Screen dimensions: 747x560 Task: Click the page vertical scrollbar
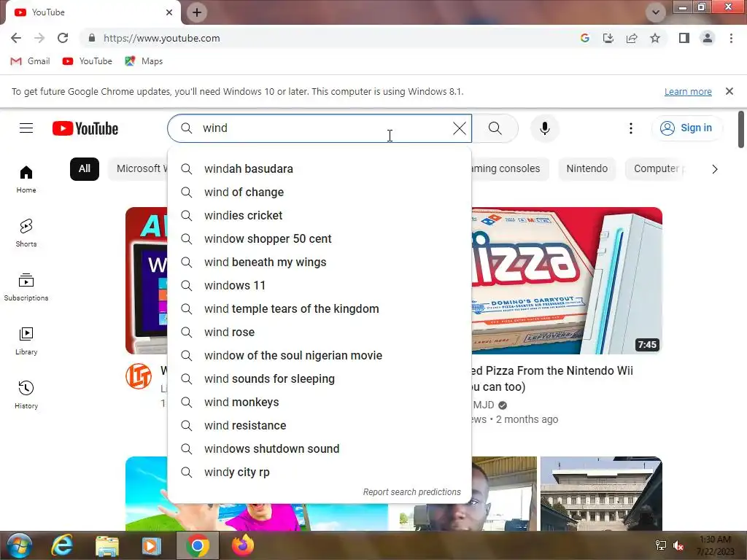[741, 130]
